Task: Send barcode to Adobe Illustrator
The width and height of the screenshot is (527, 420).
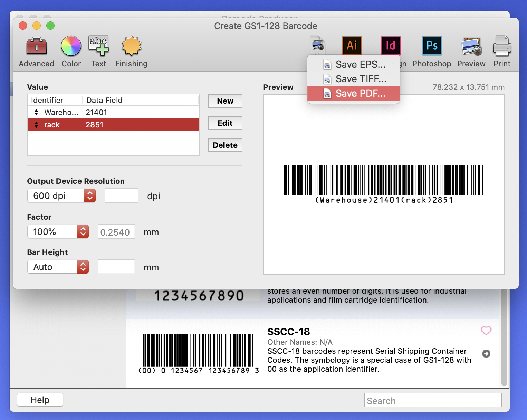Action: point(352,45)
